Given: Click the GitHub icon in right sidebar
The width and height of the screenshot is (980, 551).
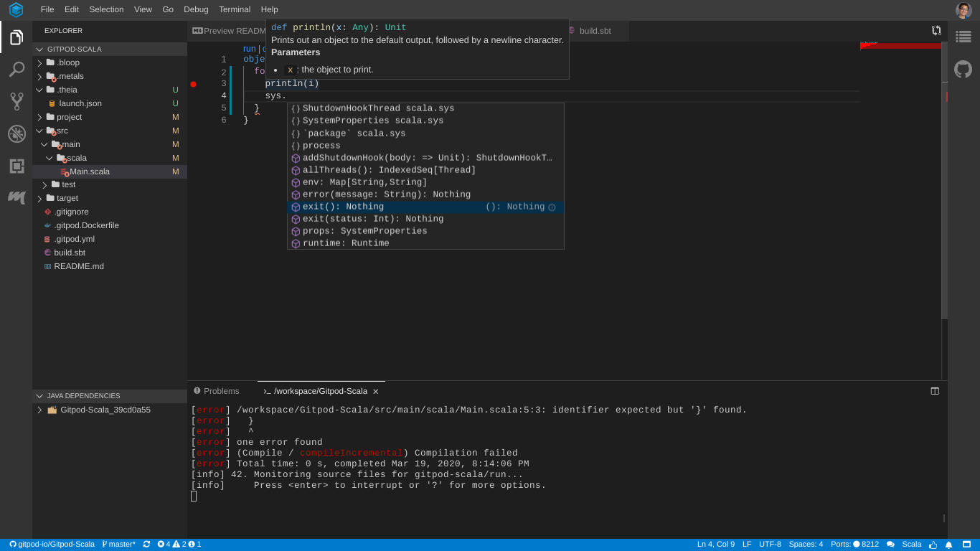Looking at the screenshot, I should tap(963, 70).
